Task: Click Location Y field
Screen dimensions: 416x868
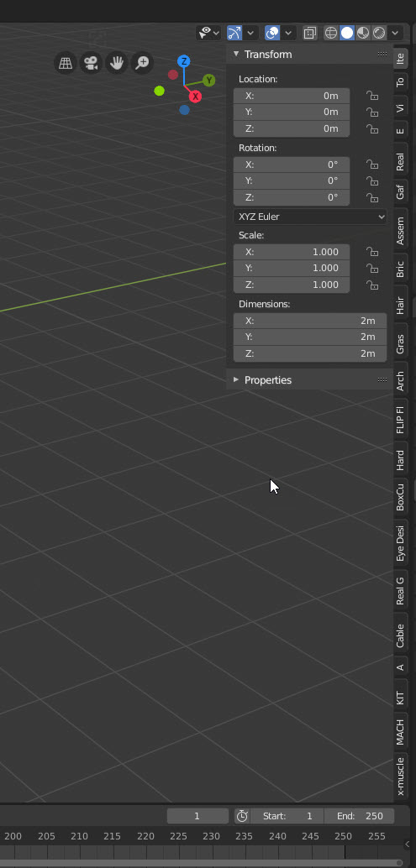Action: 292,112
